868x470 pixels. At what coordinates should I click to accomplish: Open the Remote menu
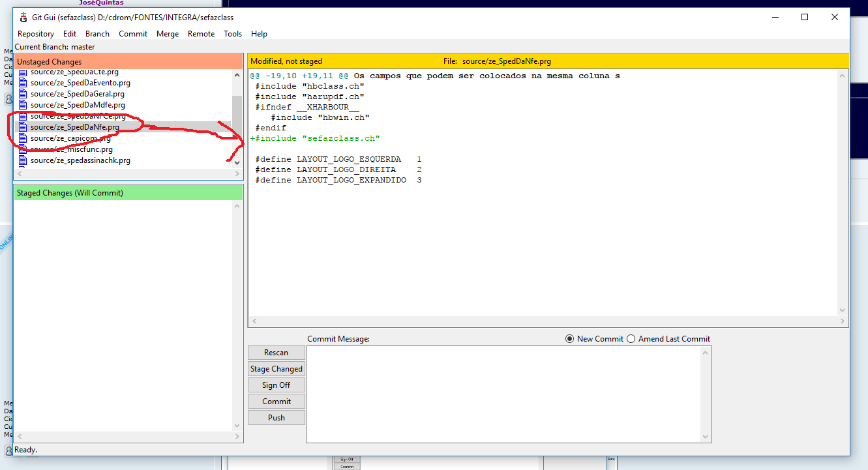(201, 34)
